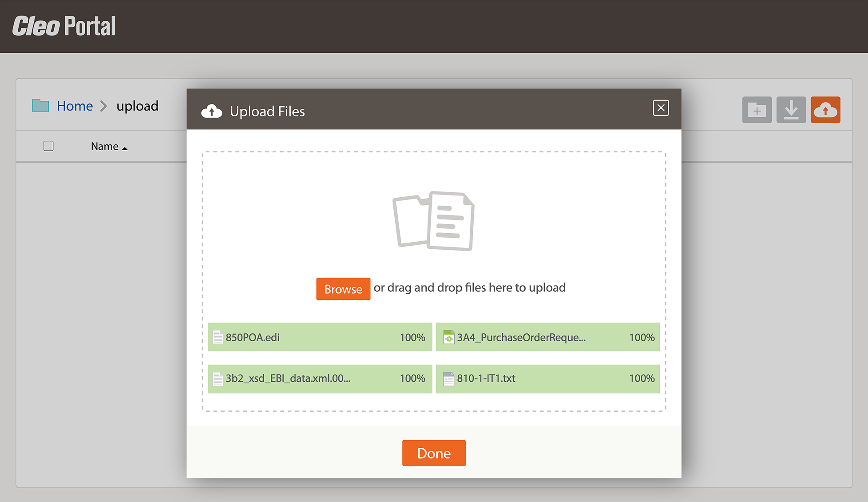Click the 850POA.edi progress bar
The height and width of the screenshot is (502, 868).
point(320,337)
